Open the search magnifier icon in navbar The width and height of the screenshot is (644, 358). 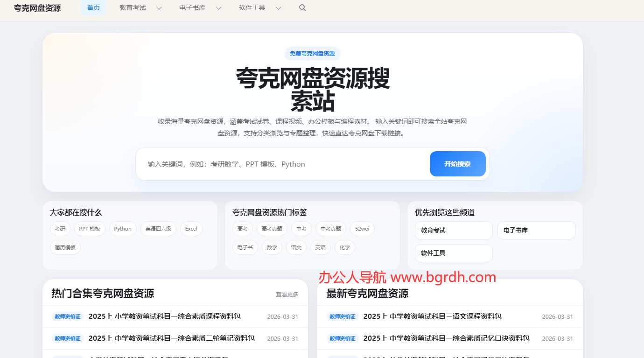tap(302, 7)
